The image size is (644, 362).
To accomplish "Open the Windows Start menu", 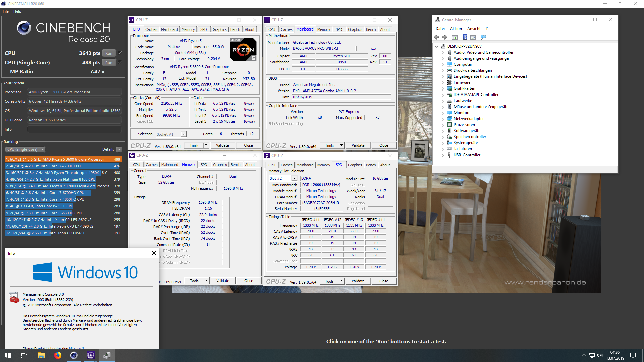I will (8, 355).
